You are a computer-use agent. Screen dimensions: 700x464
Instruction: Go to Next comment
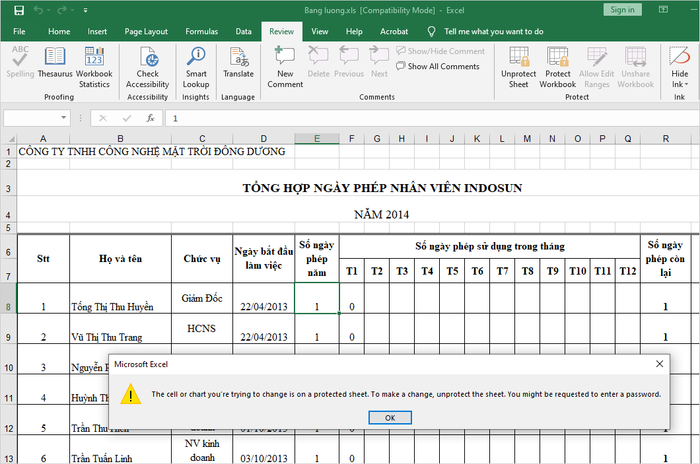[379, 63]
